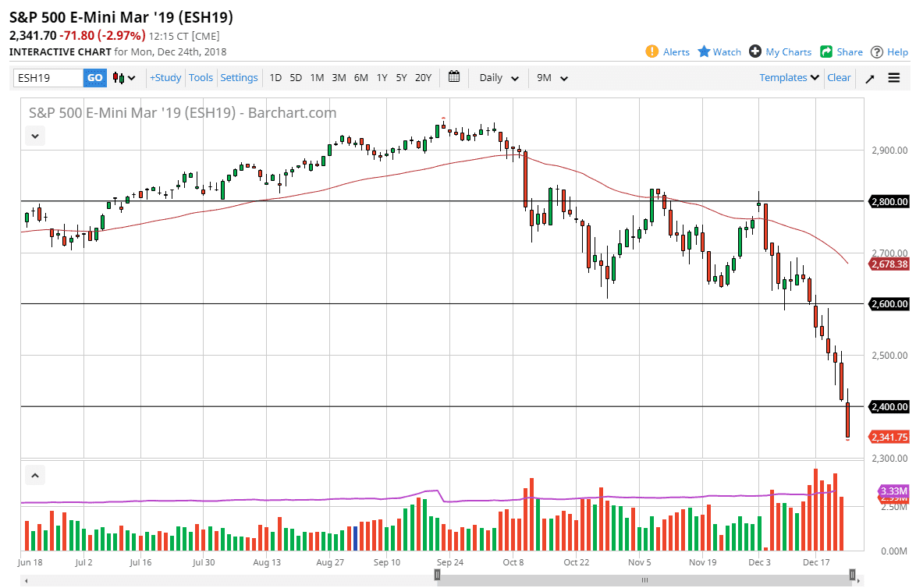Open the Alerts bell icon
Screen dimensions: 916x588
pyautogui.click(x=652, y=51)
